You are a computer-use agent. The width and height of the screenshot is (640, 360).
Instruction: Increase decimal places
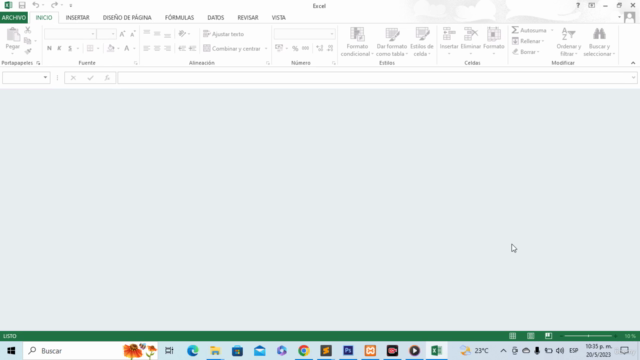[320, 48]
